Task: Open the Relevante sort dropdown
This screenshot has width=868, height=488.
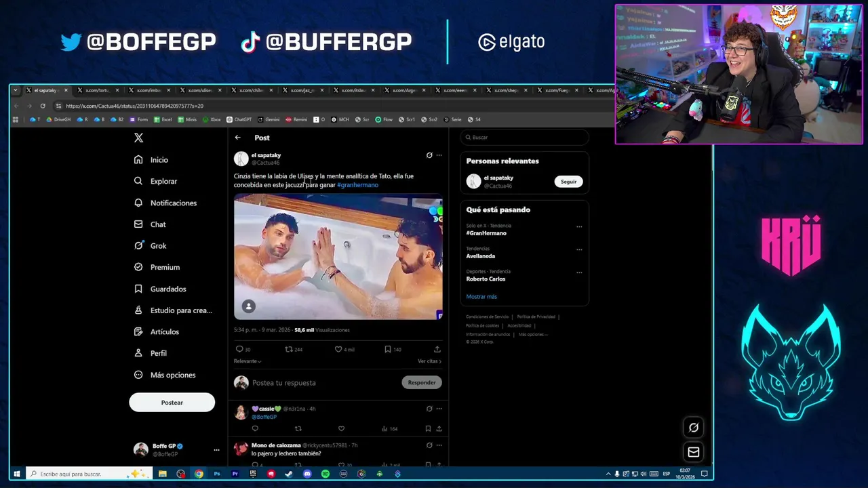Action: [x=248, y=361]
